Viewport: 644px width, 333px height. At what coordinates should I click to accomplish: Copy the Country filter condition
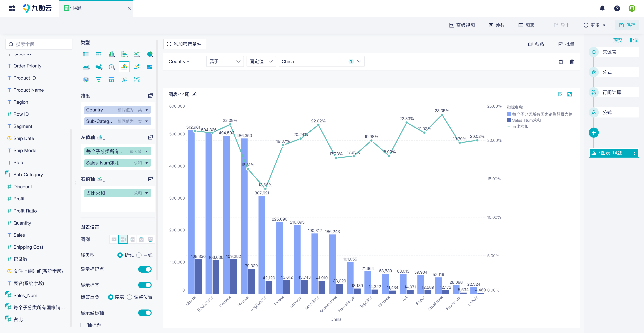[x=561, y=62]
